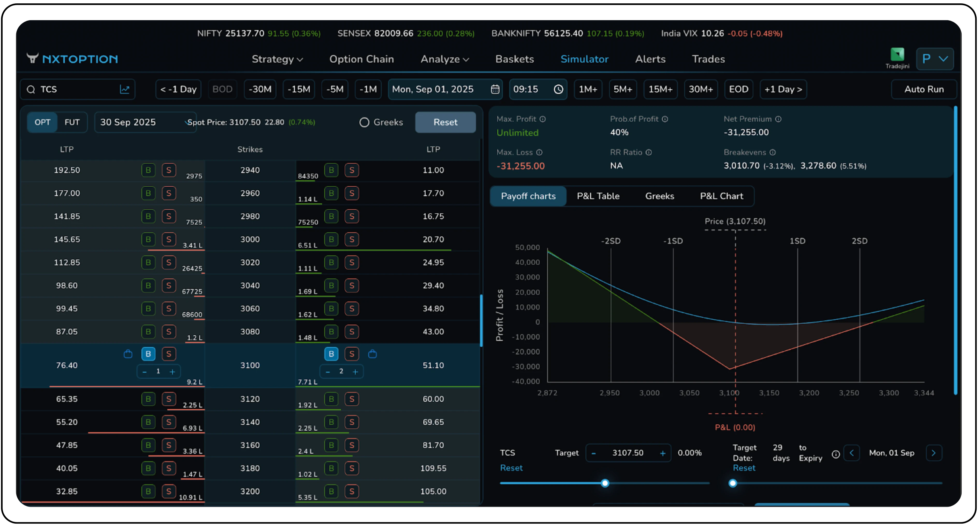Expand the Strategy menu dropdown
This screenshot has height=528, width=980.
277,59
